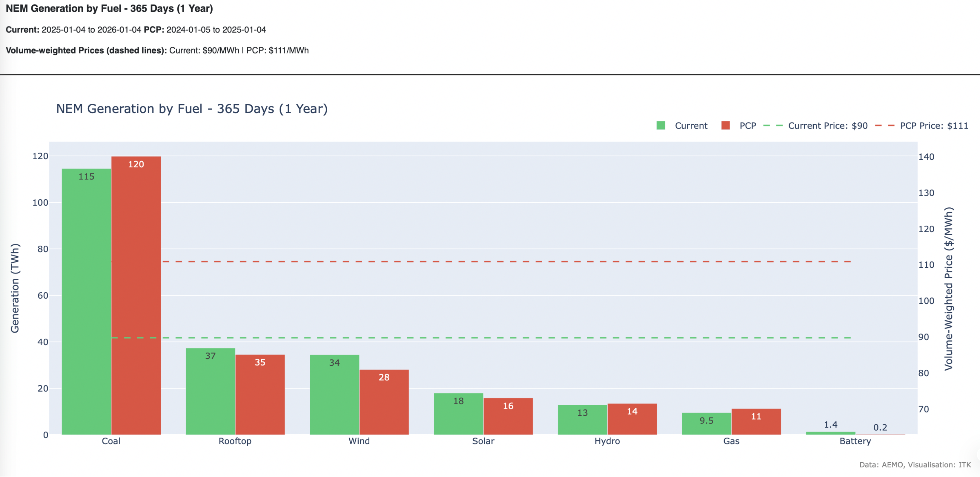Screen dimensions: 980x477
Task: Click the chart title NEM Generation by Fuel
Action: coord(192,109)
